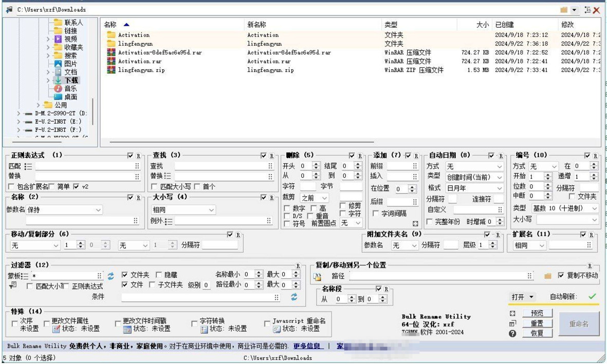
Task: Tick the 匹配大小写 checkbox under 查找
Action: click(154, 187)
